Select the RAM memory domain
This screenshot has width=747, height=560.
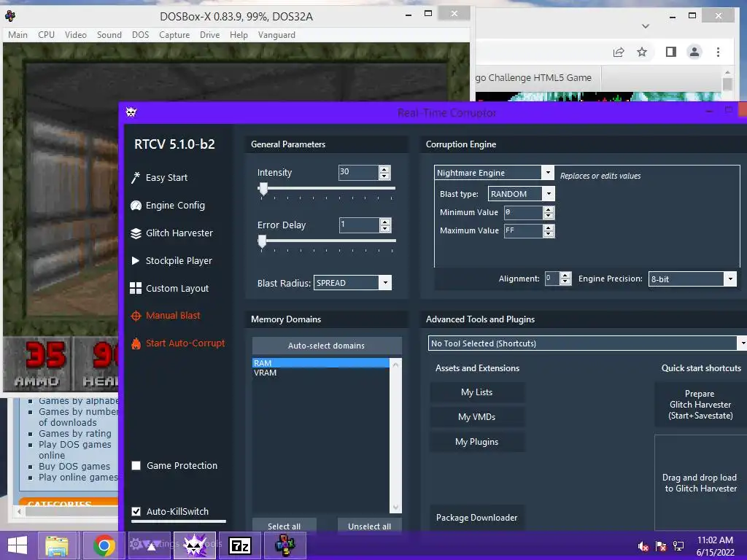(x=321, y=363)
